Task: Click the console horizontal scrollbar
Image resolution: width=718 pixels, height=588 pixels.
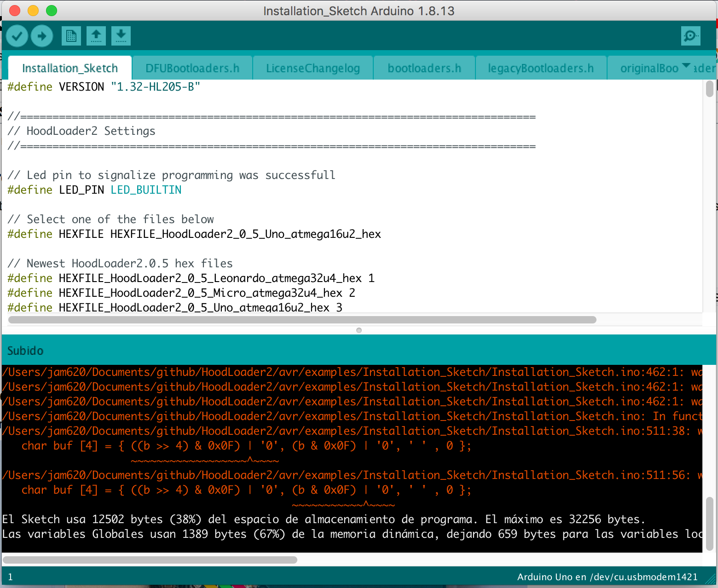Action: [x=150, y=560]
